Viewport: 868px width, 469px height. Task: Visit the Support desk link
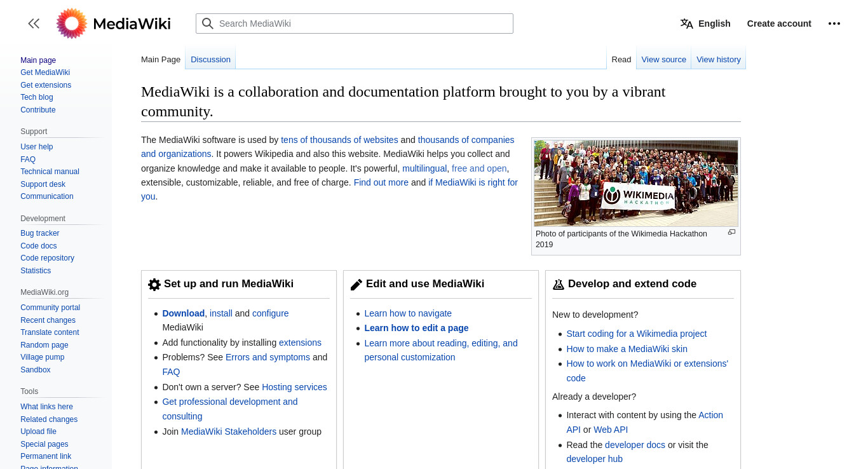(x=43, y=184)
